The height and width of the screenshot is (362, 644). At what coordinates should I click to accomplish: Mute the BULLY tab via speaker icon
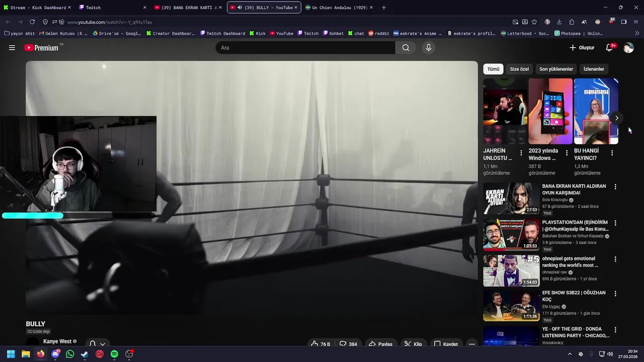[239, 8]
